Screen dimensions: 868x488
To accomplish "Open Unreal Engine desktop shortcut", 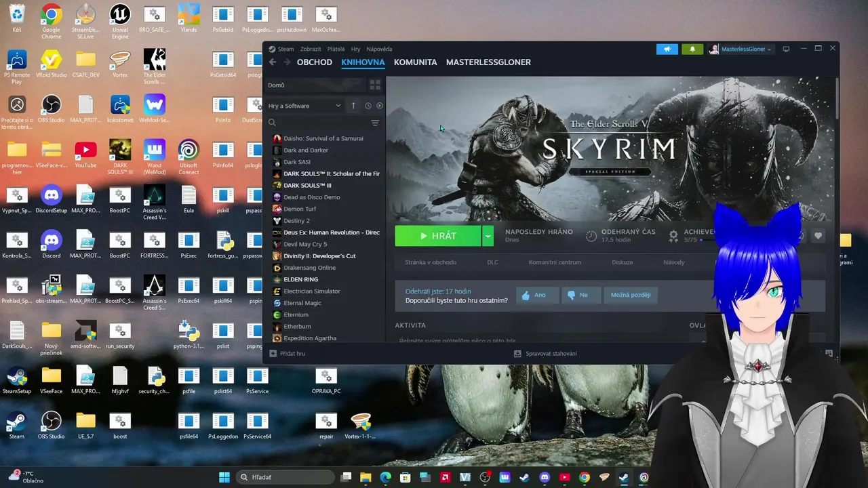I will coord(120,21).
